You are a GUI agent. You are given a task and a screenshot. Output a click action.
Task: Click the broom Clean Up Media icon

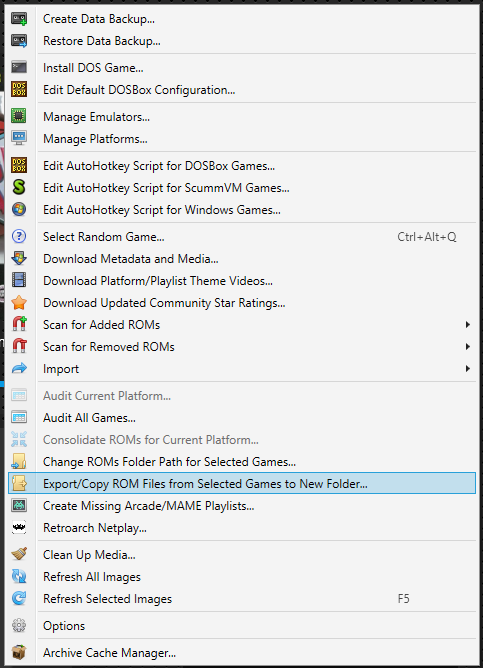(x=19, y=554)
